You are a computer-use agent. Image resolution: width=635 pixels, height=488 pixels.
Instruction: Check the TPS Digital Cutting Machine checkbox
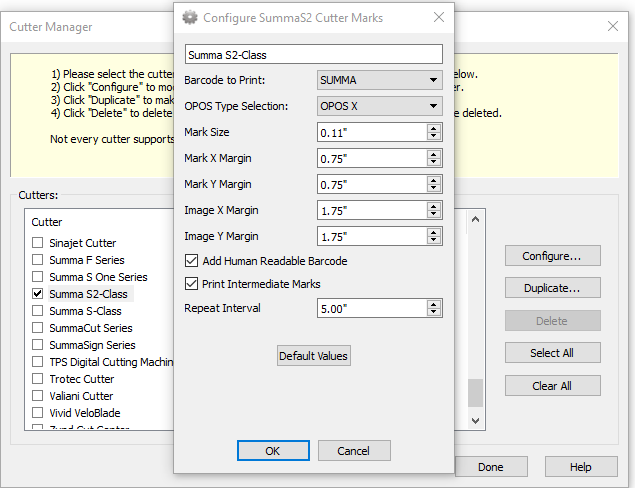point(38,362)
